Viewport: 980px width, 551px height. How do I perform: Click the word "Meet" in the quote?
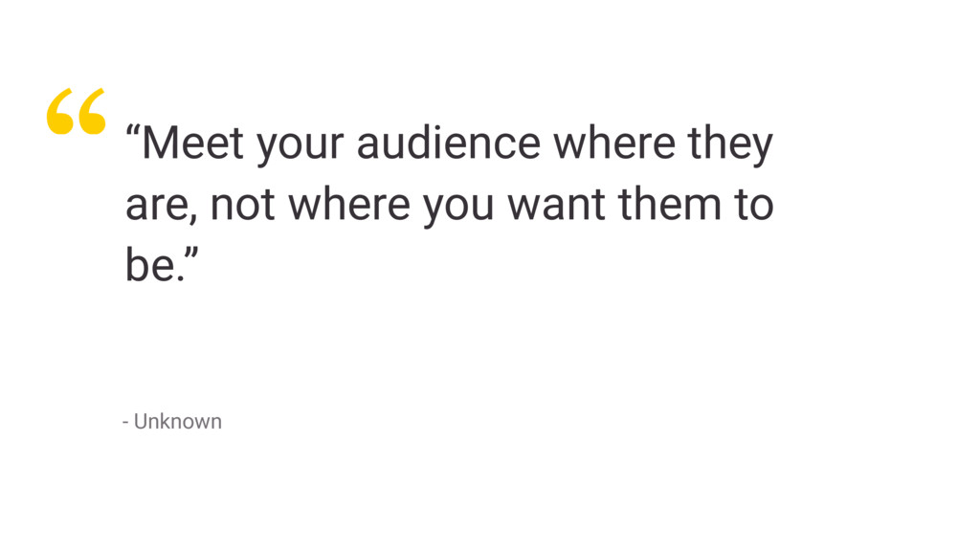pos(191,143)
